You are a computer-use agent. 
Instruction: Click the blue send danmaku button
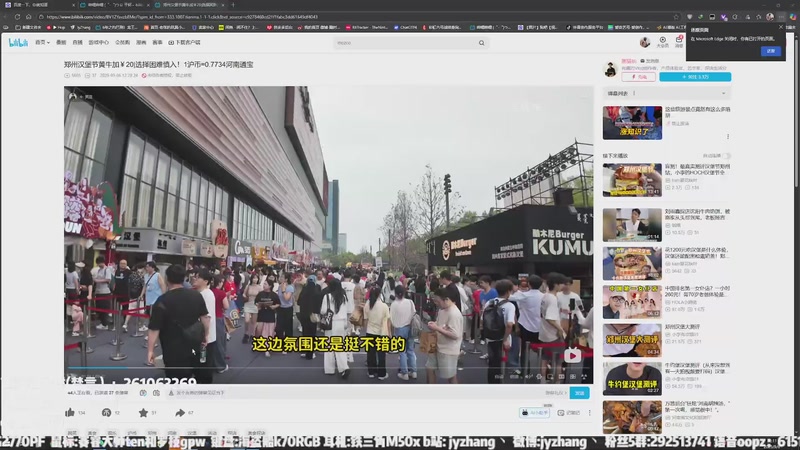(580, 393)
